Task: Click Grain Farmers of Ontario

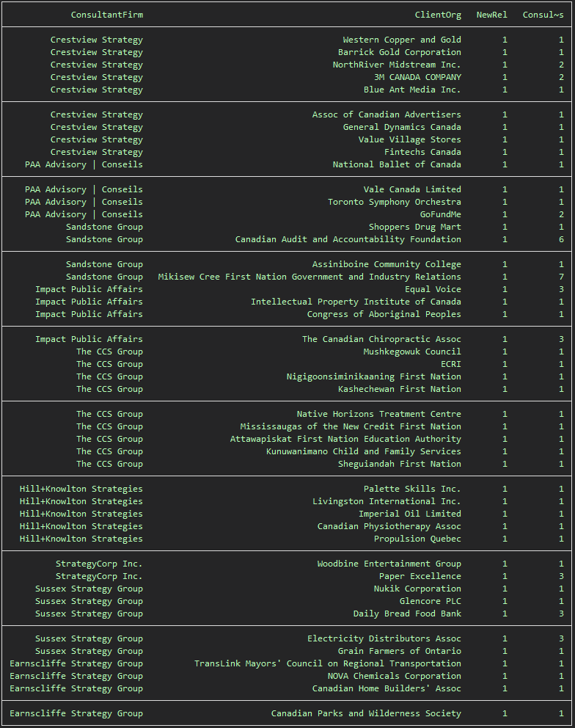Action: (400, 652)
